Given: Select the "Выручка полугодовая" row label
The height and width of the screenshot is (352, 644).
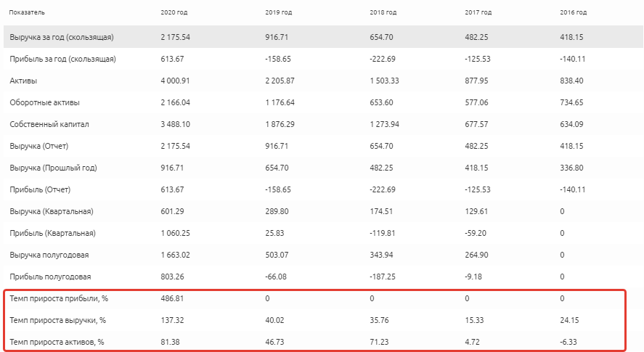Looking at the screenshot, I should (x=51, y=255).
